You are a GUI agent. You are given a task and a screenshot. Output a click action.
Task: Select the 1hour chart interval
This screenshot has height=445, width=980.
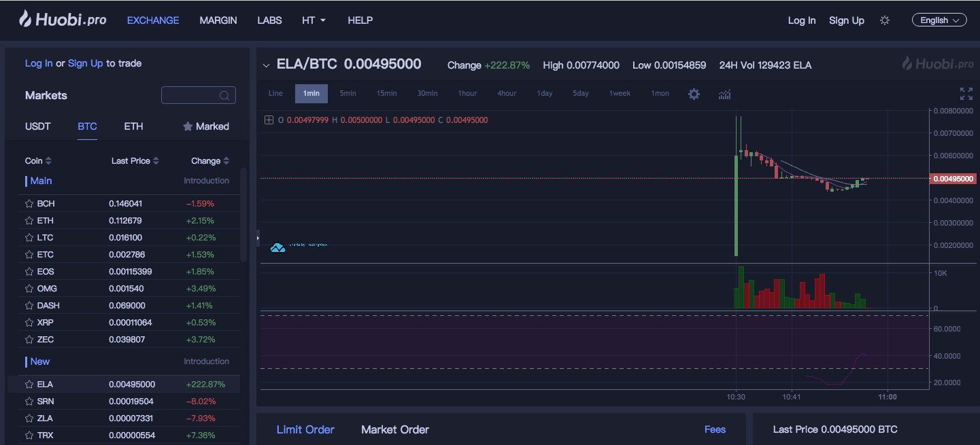coord(467,94)
